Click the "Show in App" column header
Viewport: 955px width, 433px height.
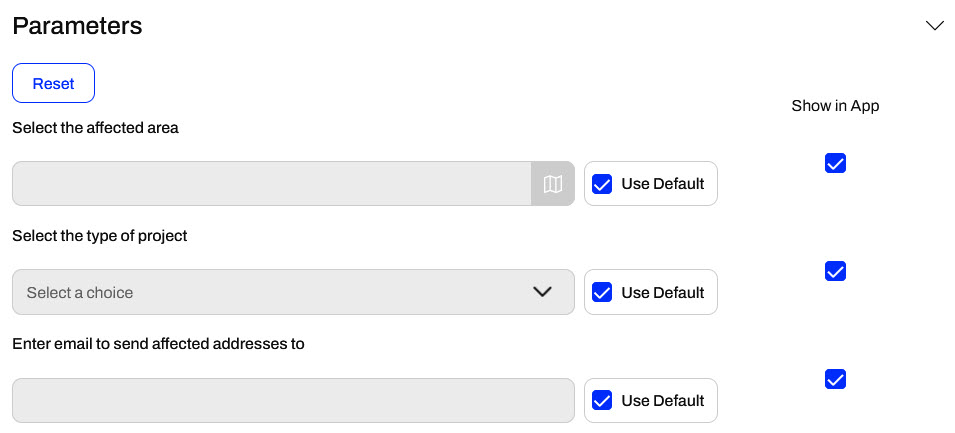click(x=835, y=105)
